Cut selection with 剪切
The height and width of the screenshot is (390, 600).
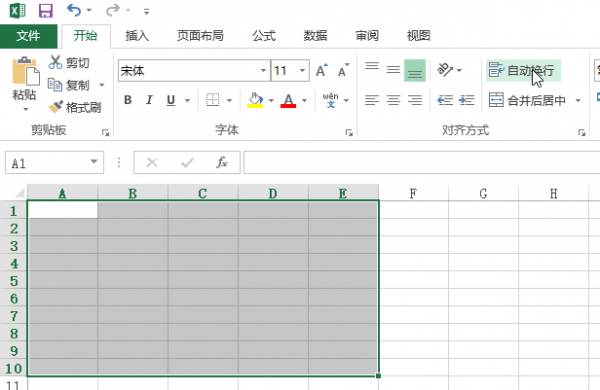[x=69, y=62]
